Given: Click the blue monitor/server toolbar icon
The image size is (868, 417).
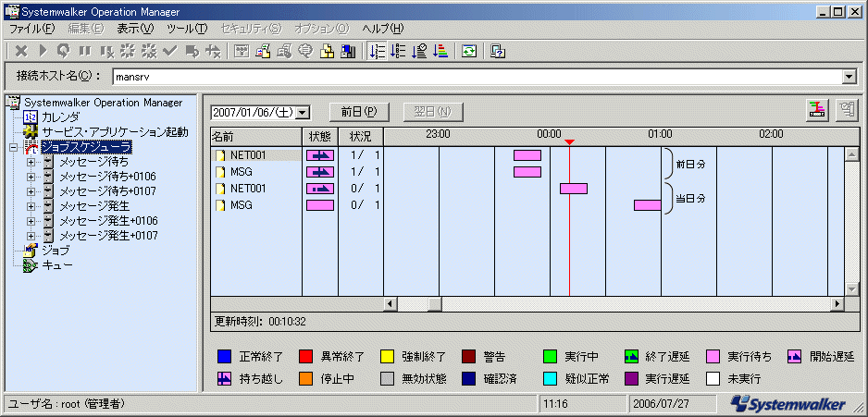Looking at the screenshot, I should pos(348,52).
